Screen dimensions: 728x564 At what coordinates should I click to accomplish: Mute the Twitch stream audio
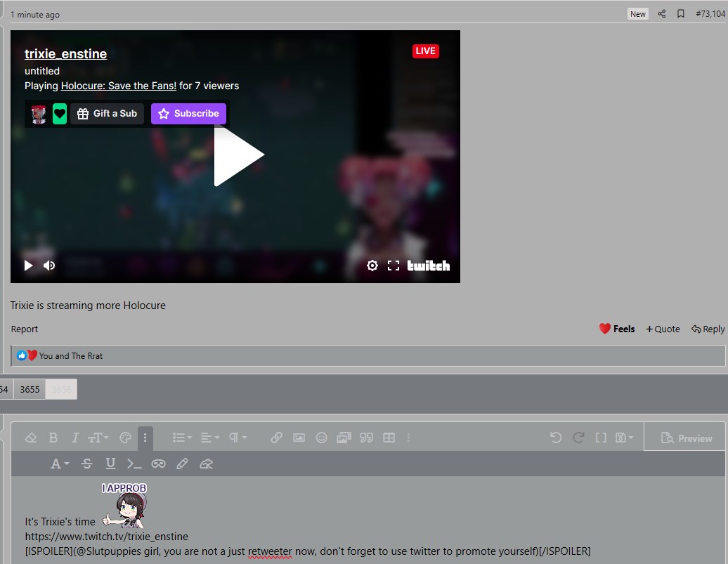49,265
